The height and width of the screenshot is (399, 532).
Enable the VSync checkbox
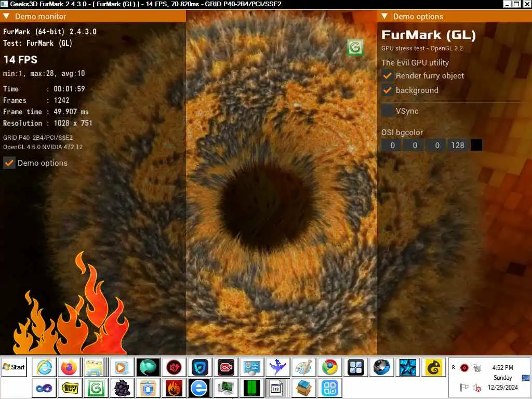[387, 111]
